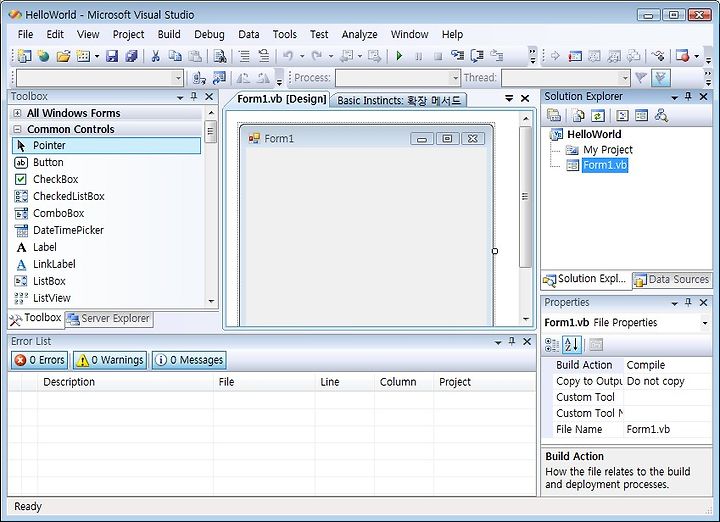Select the DateTimePicker control in Toolbox

pyautogui.click(x=106, y=230)
